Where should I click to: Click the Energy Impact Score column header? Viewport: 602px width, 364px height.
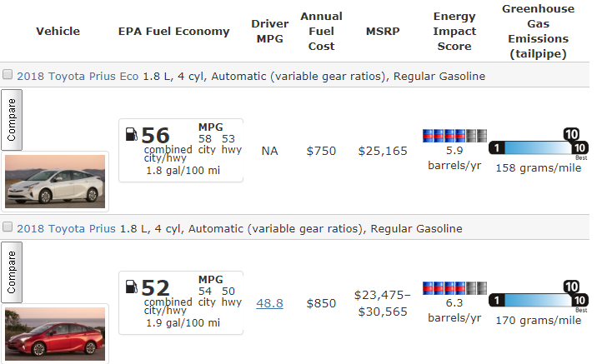[x=454, y=32]
